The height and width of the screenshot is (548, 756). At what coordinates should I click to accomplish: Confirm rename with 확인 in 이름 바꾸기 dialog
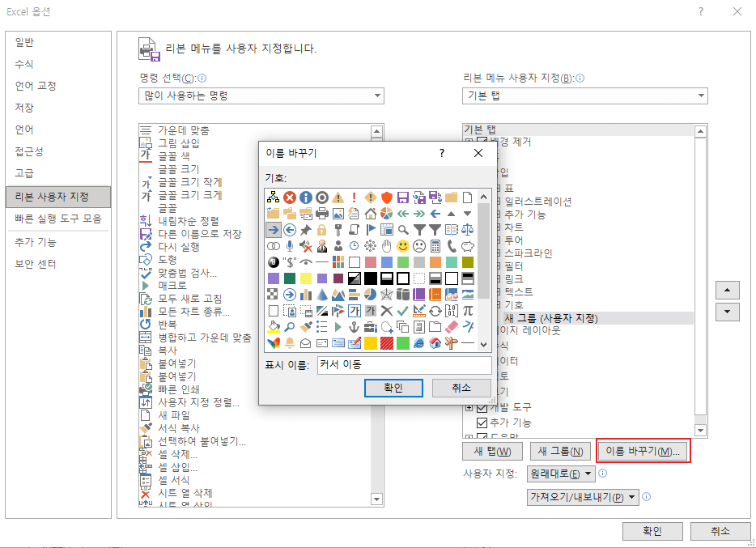393,388
